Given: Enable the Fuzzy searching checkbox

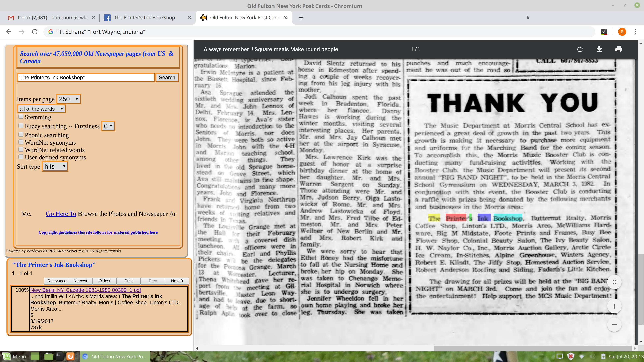Looking at the screenshot, I should 21,126.
